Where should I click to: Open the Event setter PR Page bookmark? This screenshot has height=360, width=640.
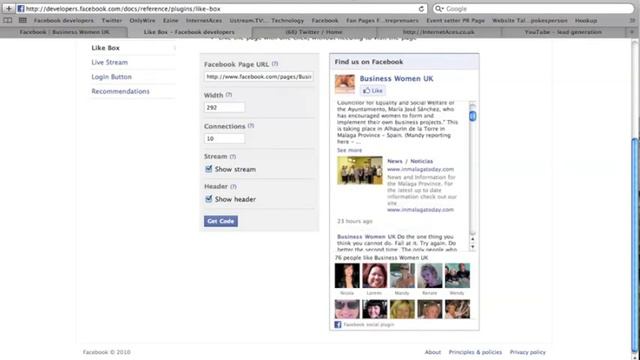[x=456, y=20]
